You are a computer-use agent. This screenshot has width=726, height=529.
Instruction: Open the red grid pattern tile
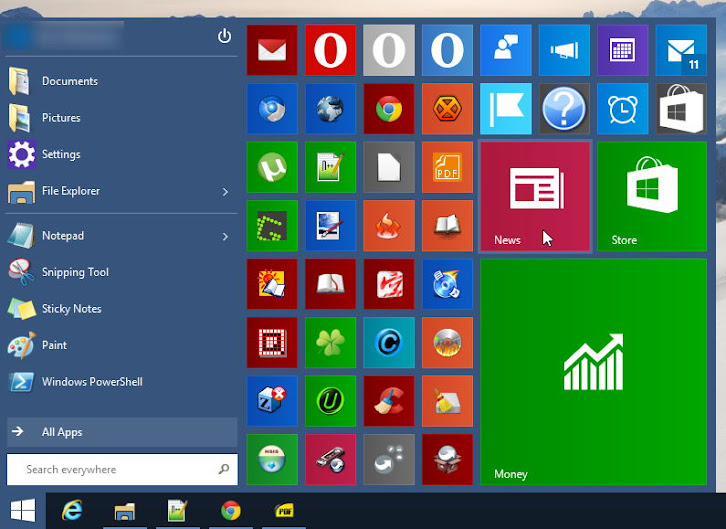tap(272, 342)
